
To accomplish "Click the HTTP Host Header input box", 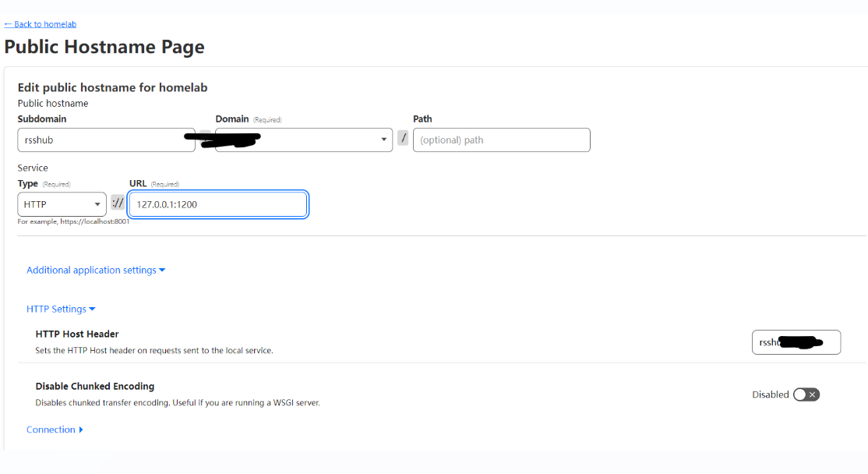I will click(796, 342).
